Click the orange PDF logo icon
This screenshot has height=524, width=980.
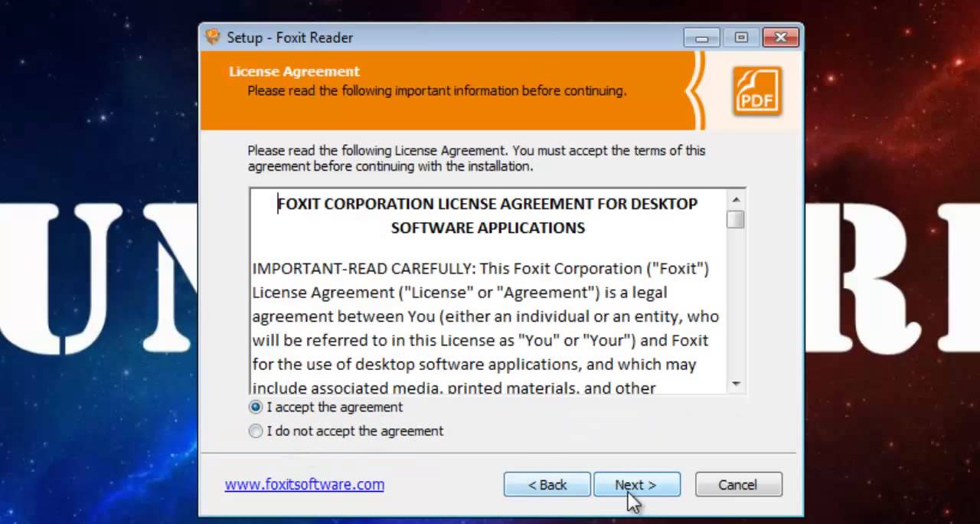point(756,91)
